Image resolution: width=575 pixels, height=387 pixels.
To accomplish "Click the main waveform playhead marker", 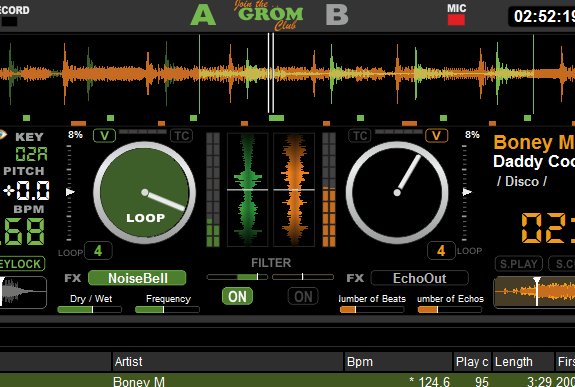I will pyautogui.click(x=271, y=73).
